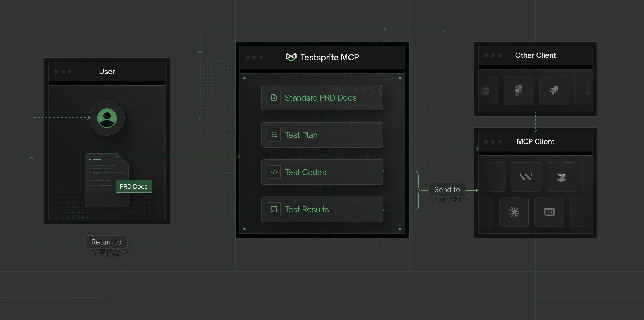Select the Jira icon in Other Client
This screenshot has height=320, width=644.
[553, 91]
